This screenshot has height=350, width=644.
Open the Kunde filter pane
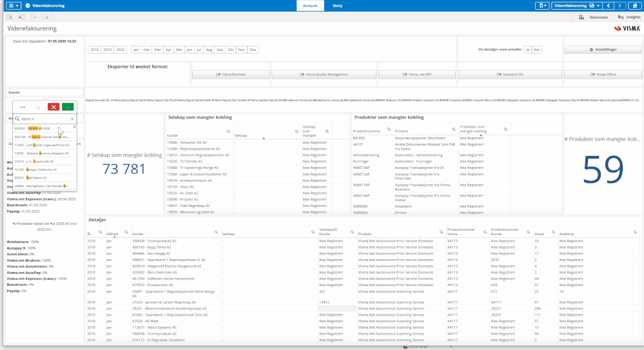44,93
